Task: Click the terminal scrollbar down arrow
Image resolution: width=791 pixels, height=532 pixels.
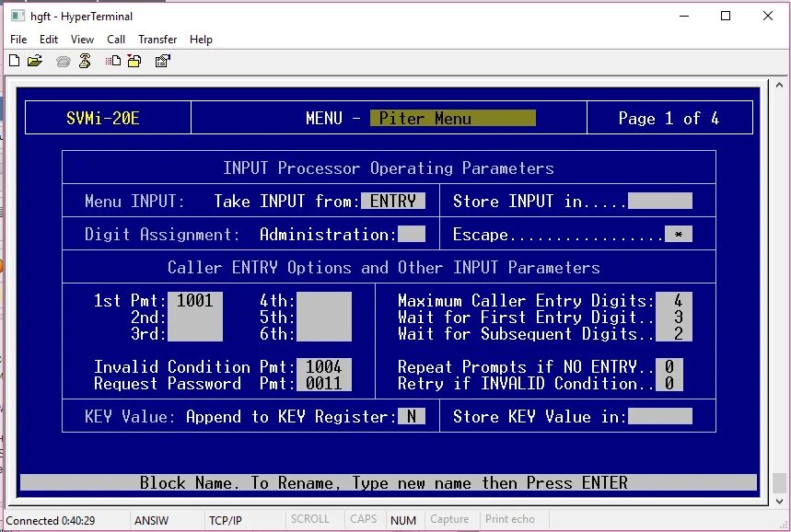Action: (779, 501)
